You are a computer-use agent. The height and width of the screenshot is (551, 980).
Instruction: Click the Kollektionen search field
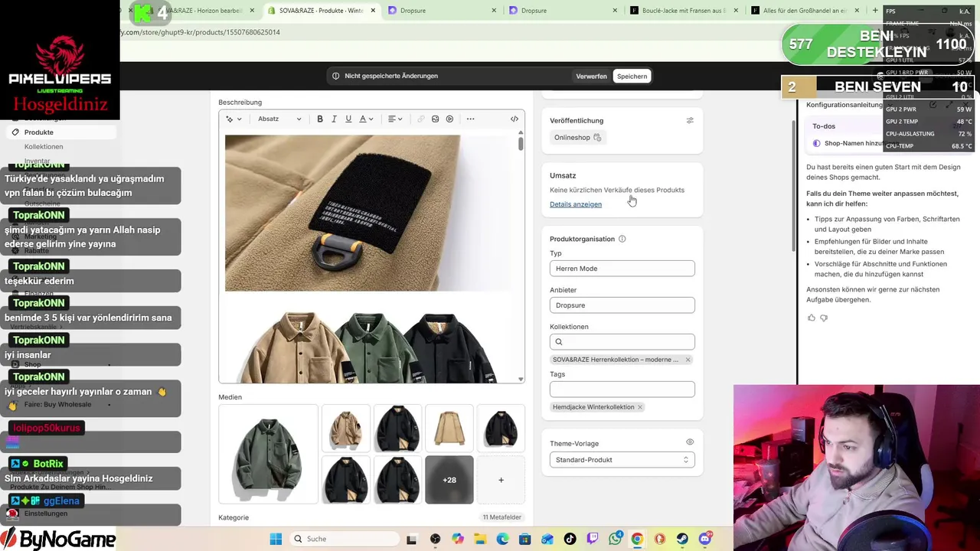click(x=622, y=342)
